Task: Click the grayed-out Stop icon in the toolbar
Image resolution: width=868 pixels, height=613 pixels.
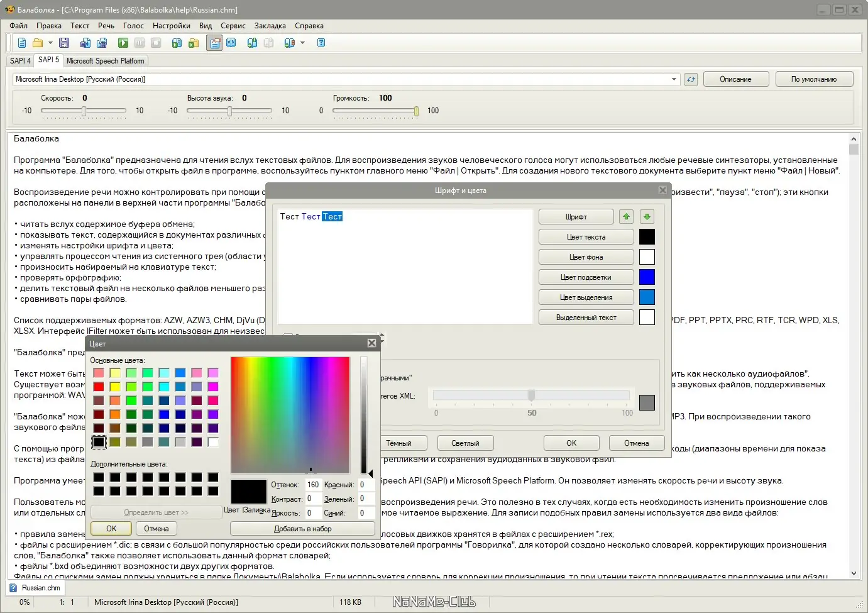Action: tap(156, 43)
